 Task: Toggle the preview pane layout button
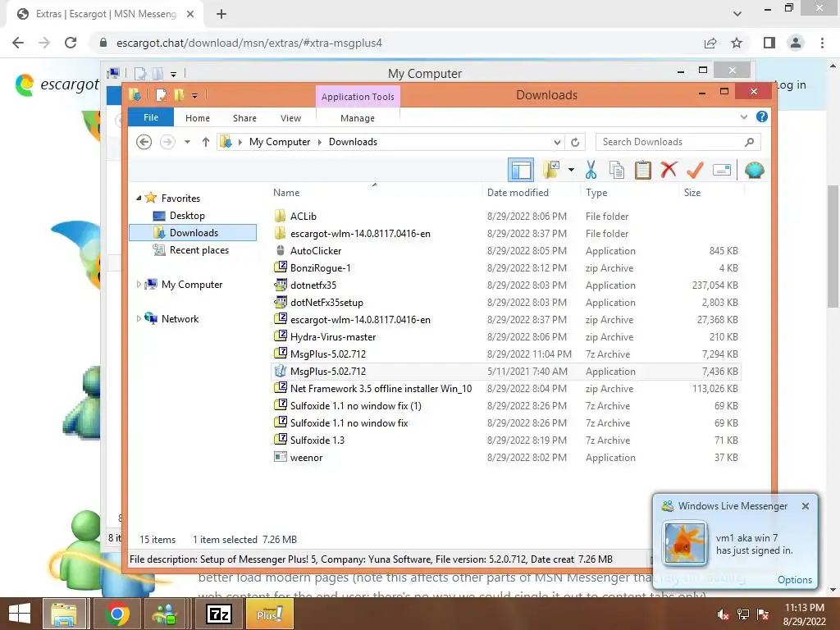(520, 171)
